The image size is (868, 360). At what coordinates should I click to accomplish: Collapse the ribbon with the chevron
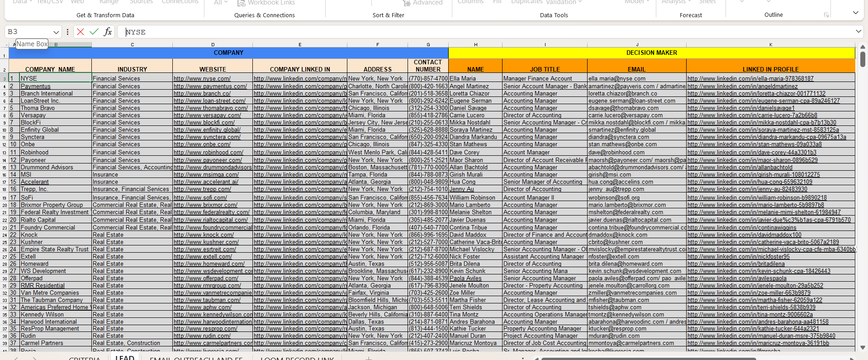click(855, 13)
